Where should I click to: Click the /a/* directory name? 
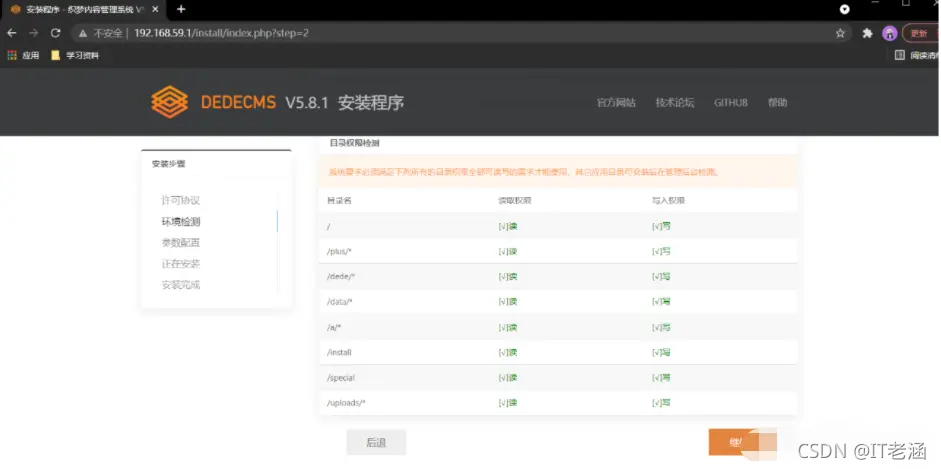[x=334, y=327]
